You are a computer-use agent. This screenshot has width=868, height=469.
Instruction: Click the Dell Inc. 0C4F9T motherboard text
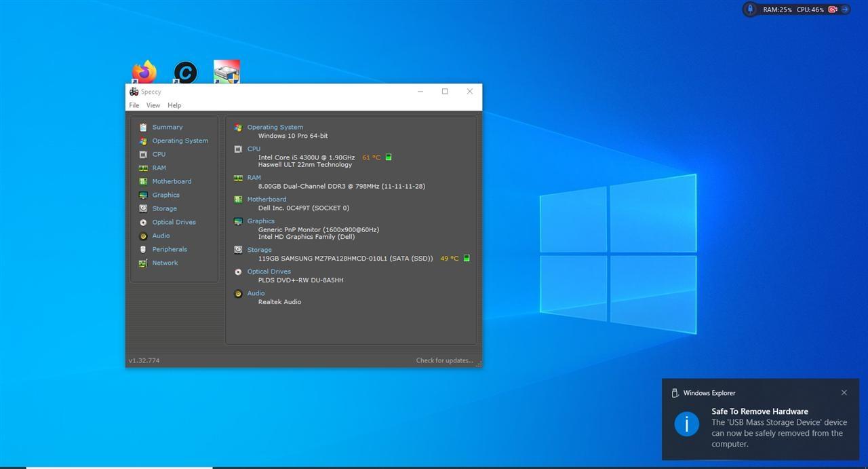point(303,208)
